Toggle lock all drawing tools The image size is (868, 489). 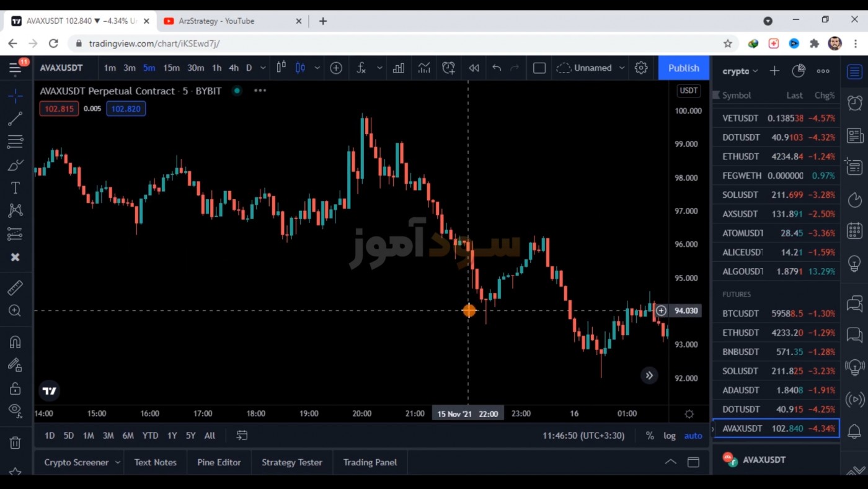coord(15,388)
